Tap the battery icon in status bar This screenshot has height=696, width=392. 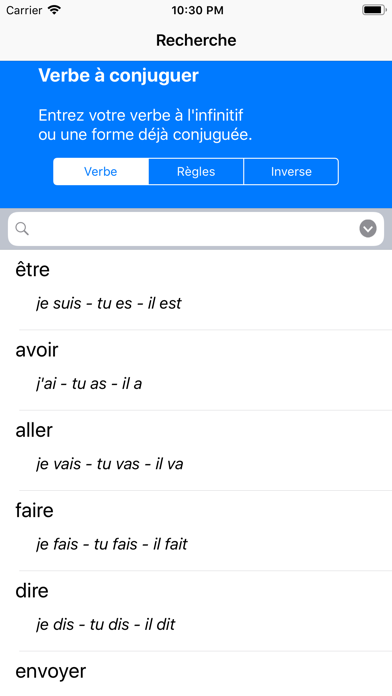(x=374, y=10)
